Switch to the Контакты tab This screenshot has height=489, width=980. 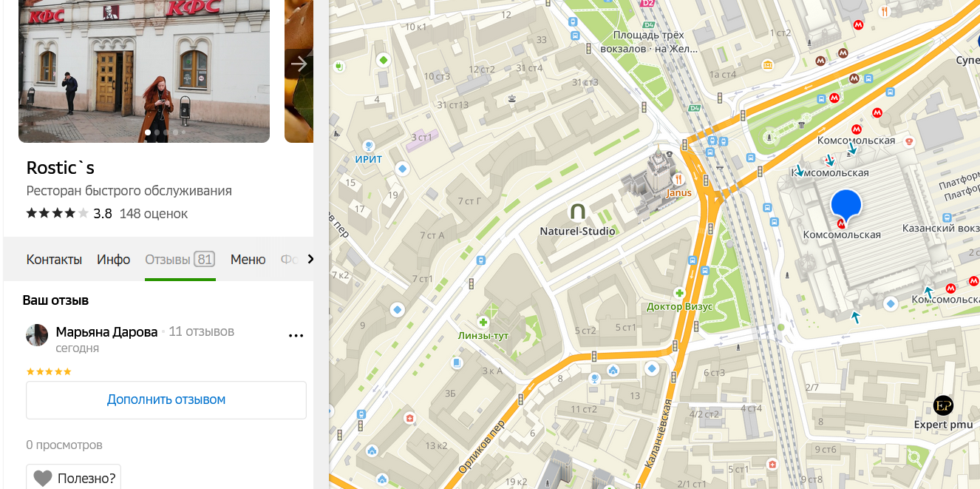[x=54, y=259]
